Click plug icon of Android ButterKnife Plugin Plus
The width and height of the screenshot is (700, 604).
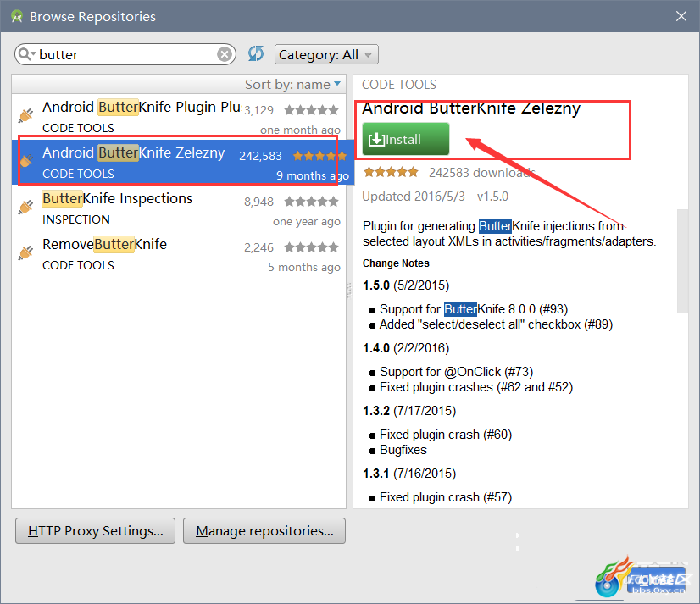pos(26,115)
